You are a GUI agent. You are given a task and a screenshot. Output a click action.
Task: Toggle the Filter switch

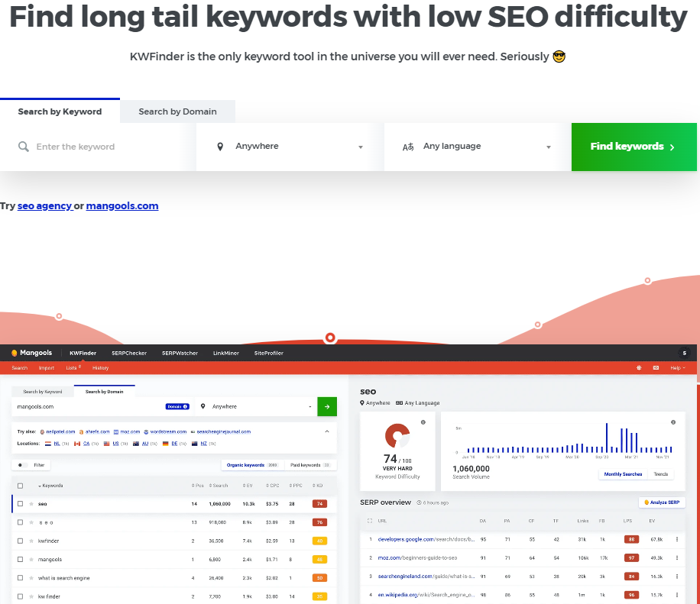tap(22, 465)
